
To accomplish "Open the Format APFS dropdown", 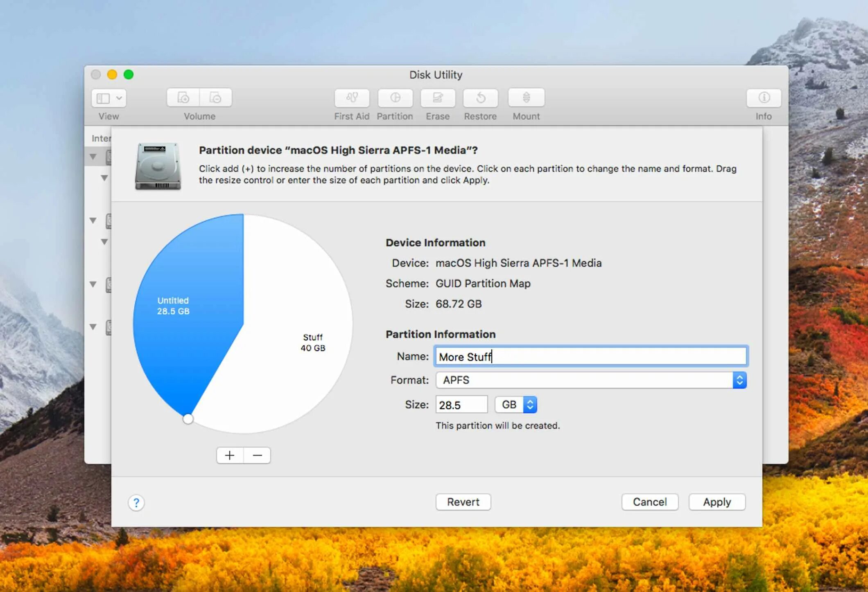I will coord(591,380).
